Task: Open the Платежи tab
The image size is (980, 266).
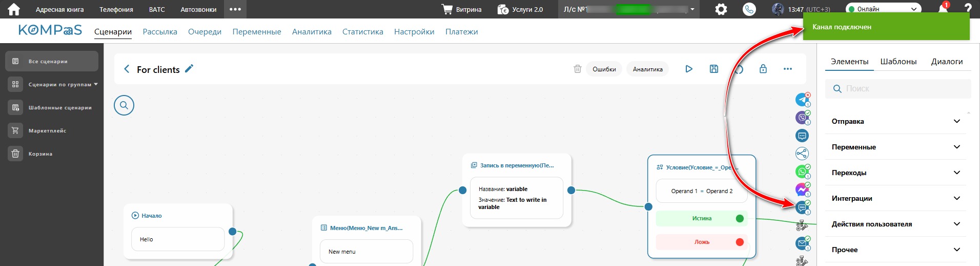Action: pos(462,31)
